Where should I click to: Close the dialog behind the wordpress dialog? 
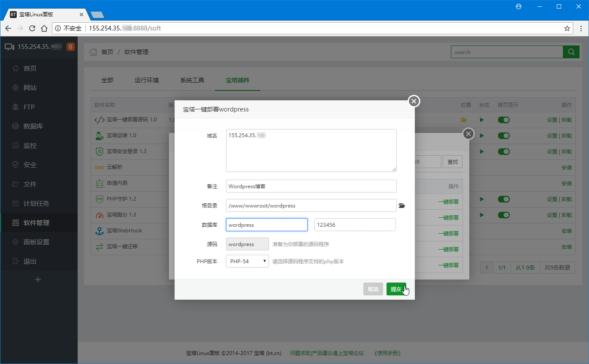(468, 134)
